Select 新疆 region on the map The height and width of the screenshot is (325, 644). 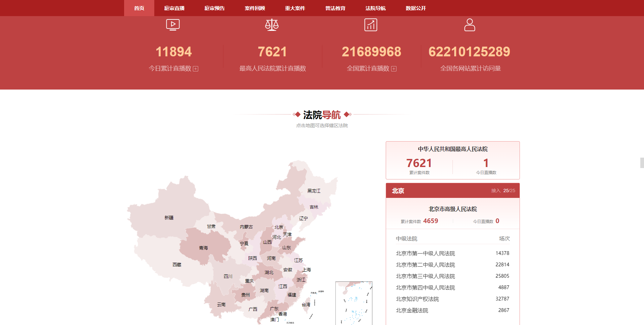point(169,218)
